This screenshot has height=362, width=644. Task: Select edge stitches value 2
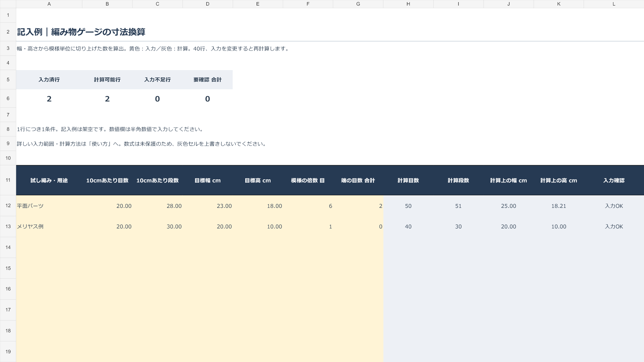click(358, 206)
